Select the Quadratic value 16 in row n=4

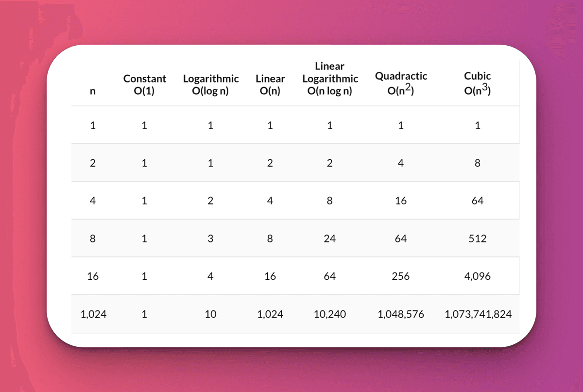[401, 201]
